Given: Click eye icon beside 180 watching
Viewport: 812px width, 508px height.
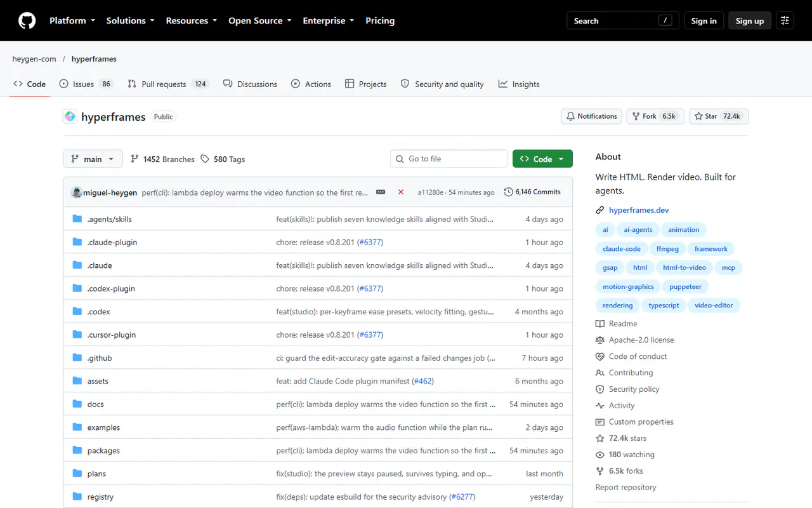Looking at the screenshot, I should point(600,455).
